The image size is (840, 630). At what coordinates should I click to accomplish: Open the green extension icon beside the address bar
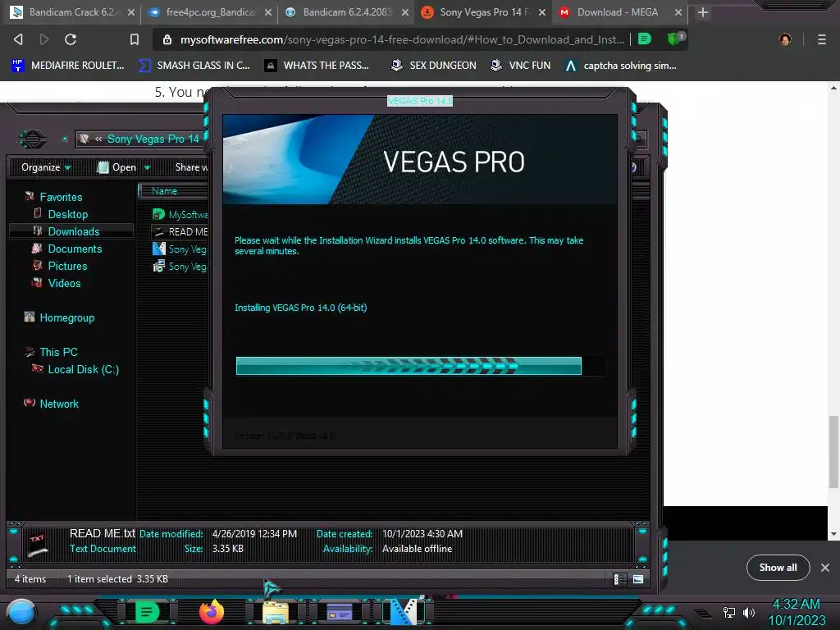645,39
